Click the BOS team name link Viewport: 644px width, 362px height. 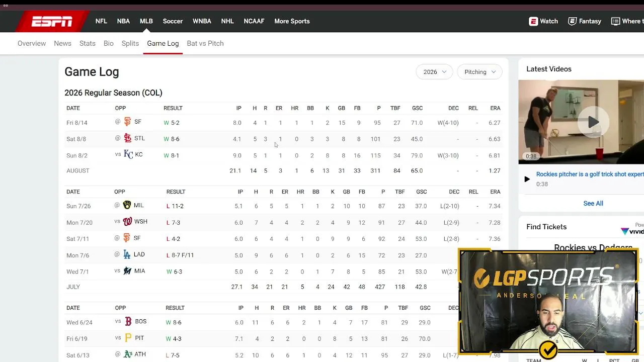click(141, 321)
